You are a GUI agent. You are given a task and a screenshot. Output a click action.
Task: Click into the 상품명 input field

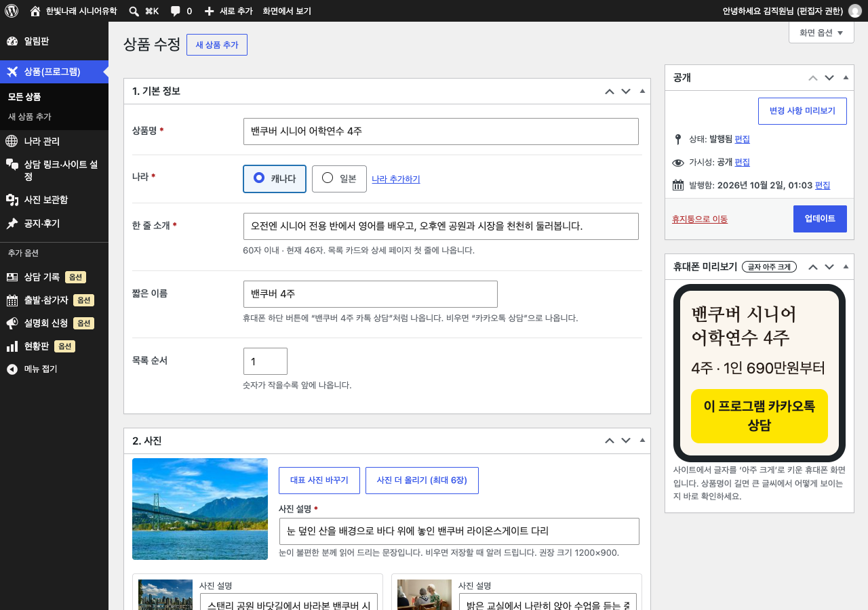coord(441,131)
